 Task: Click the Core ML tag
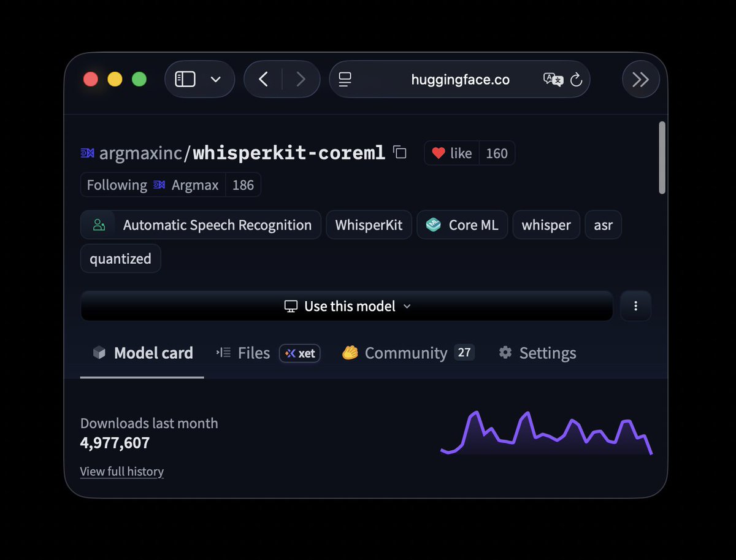[x=462, y=224]
